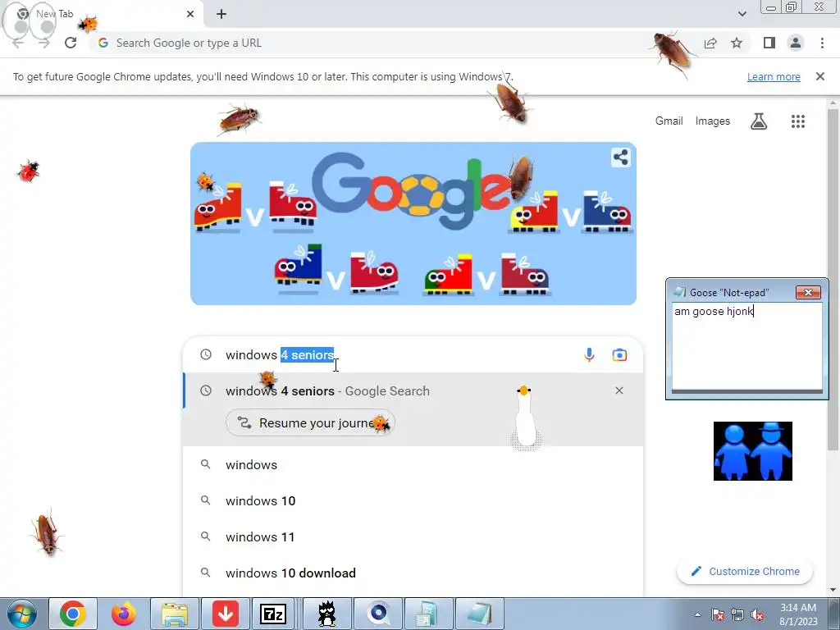Share the Google Doodle
This screenshot has width=840, height=630.
point(620,157)
